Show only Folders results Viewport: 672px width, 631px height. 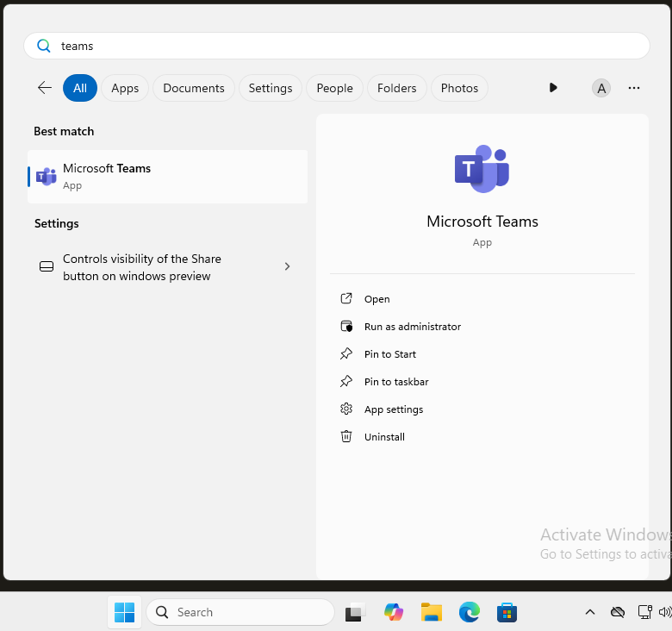coord(397,88)
